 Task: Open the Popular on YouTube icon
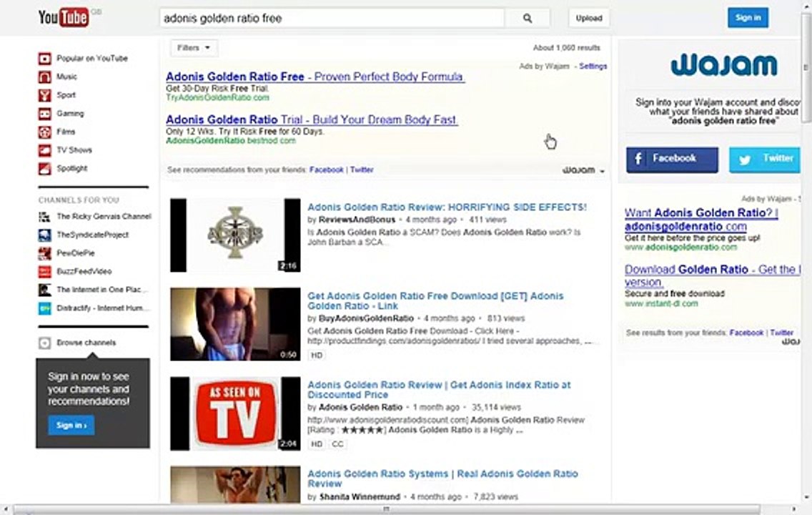point(44,59)
